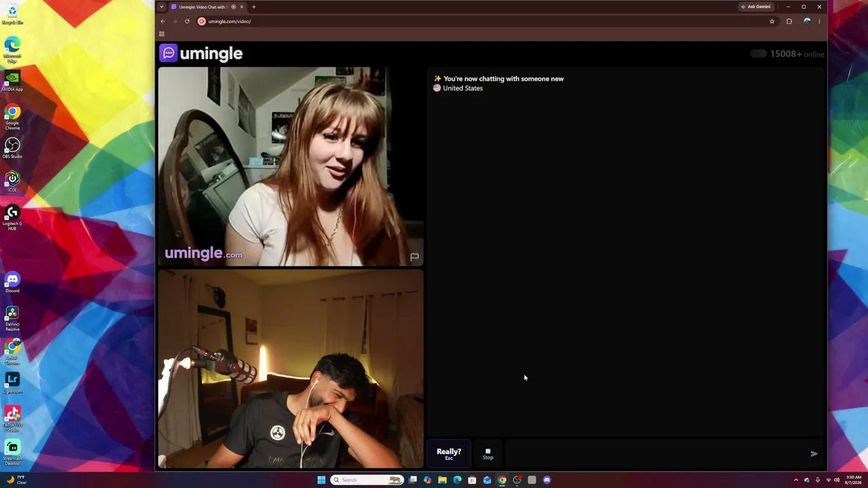This screenshot has height=488, width=868.
Task: Open the Chrome three-dot menu
Action: [x=819, y=21]
